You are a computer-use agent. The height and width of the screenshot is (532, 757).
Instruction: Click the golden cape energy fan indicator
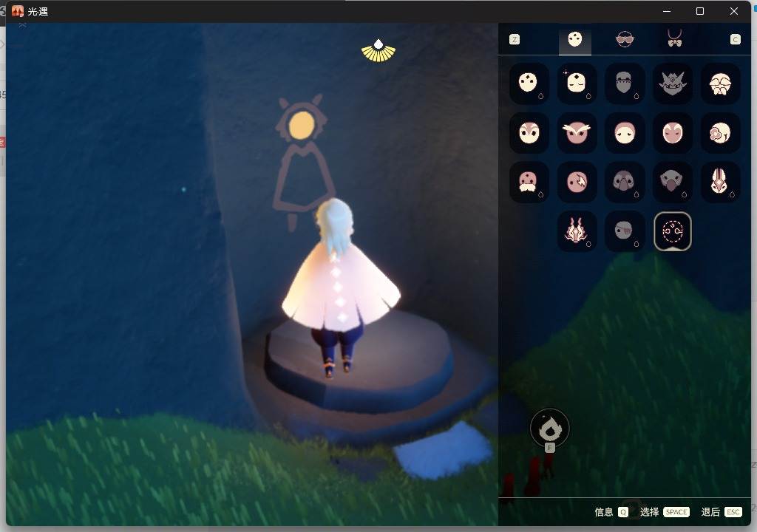[x=378, y=51]
